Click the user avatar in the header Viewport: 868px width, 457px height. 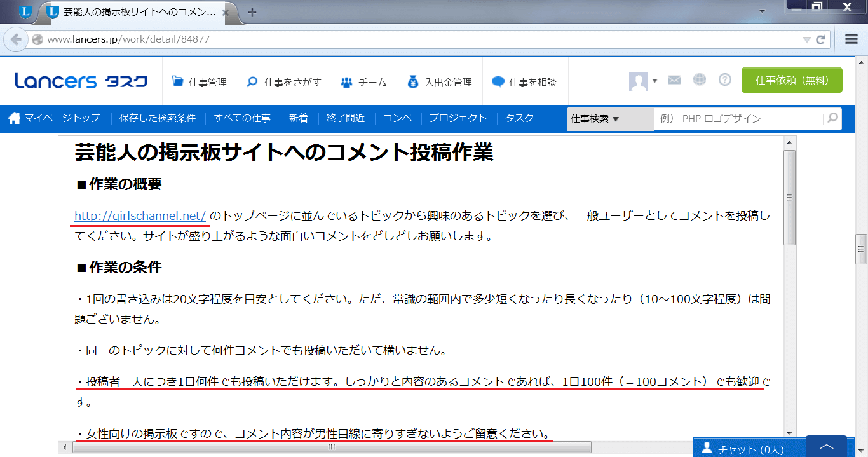(640, 79)
